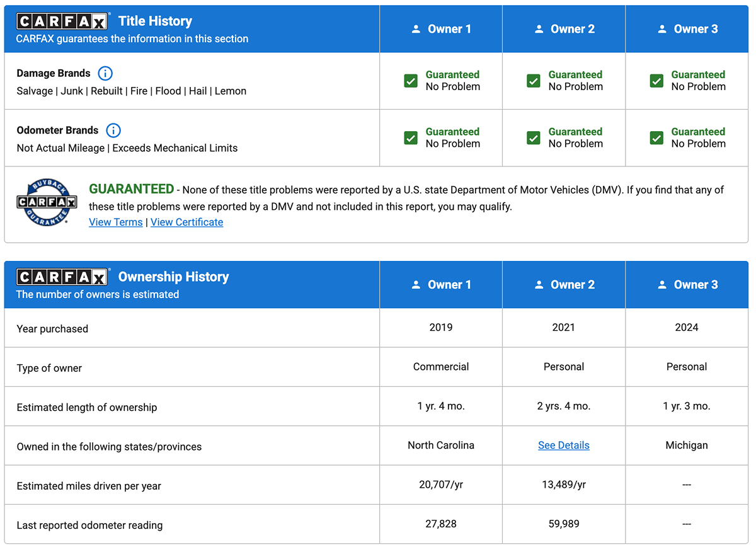Click the Michigan state cell
756x547 pixels.
click(687, 445)
